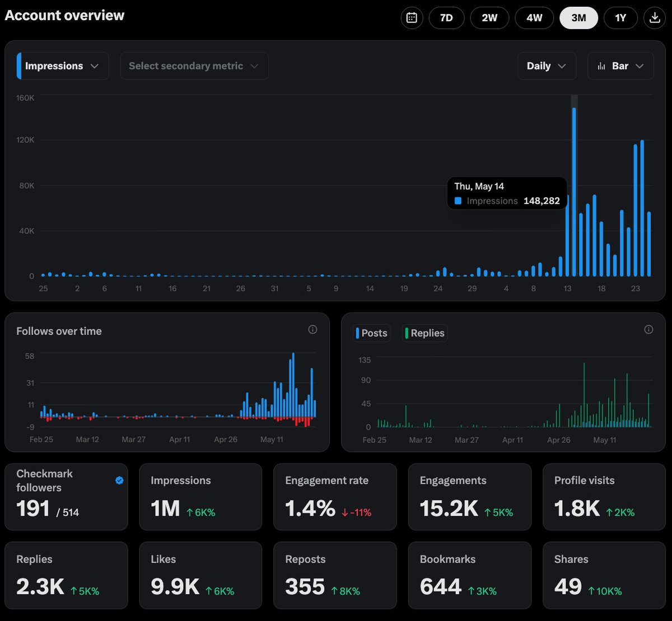Click the Shares 10K% increase indicator
Image resolution: width=672 pixels, height=621 pixels.
click(x=605, y=591)
